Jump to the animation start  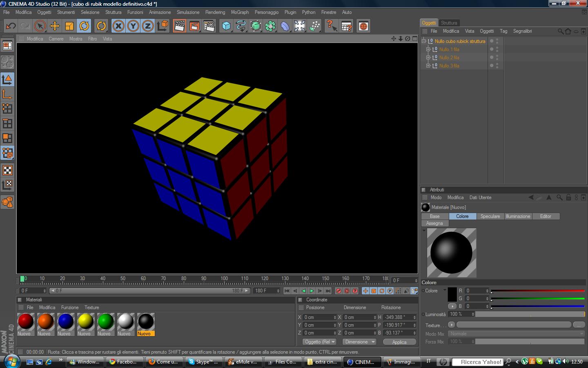click(287, 291)
